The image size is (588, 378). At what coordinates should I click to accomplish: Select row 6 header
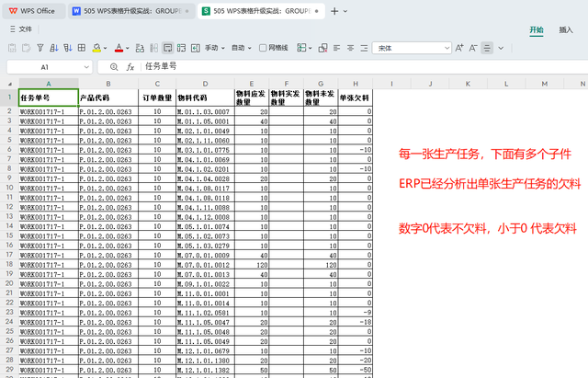pyautogui.click(x=9, y=149)
